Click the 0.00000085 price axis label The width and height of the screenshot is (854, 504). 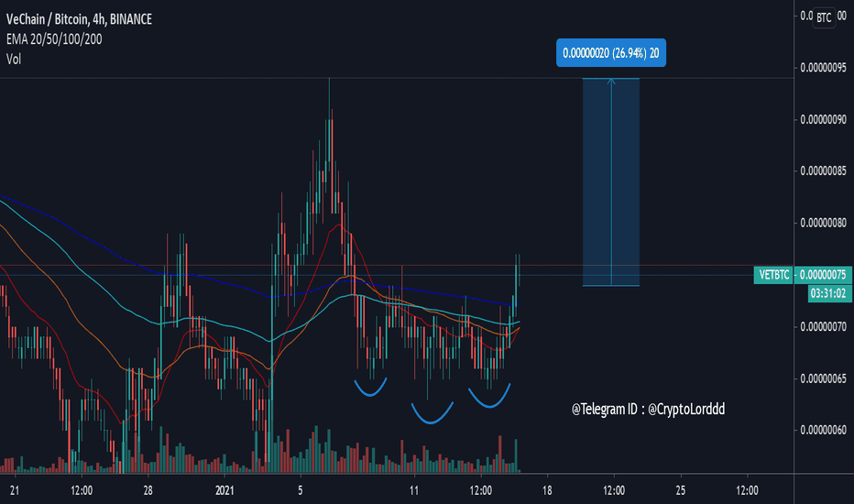[823, 171]
